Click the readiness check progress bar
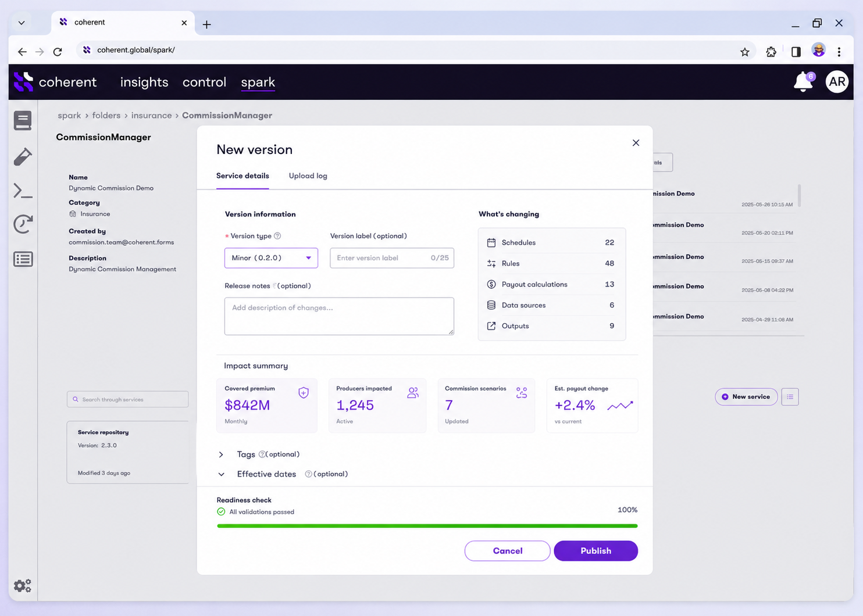Viewport: 863px width, 616px height. point(427,526)
